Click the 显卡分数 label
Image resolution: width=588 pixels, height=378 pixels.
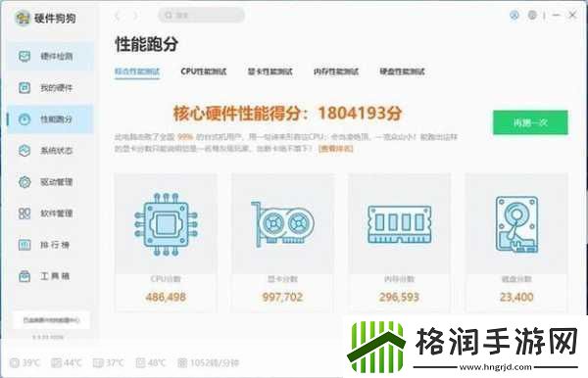(x=282, y=279)
